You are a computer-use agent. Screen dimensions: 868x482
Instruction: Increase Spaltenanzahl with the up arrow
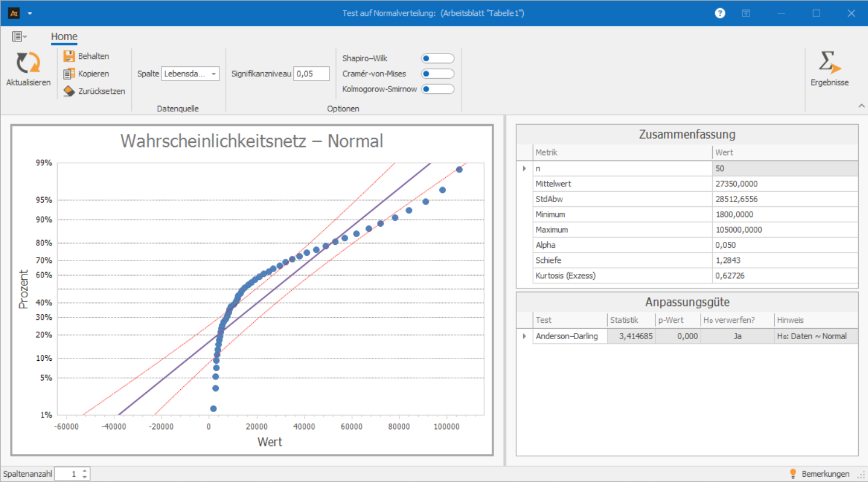[85, 470]
